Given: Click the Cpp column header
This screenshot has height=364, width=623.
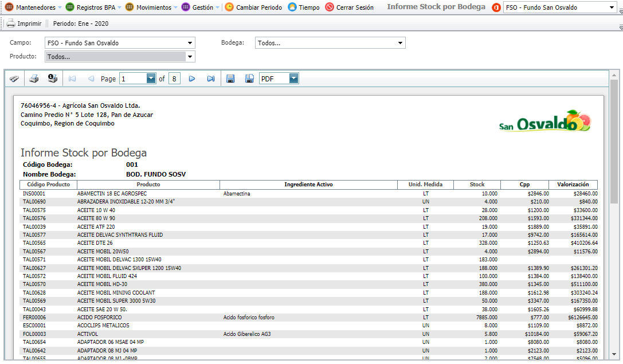Looking at the screenshot, I should pyautogui.click(x=524, y=185).
